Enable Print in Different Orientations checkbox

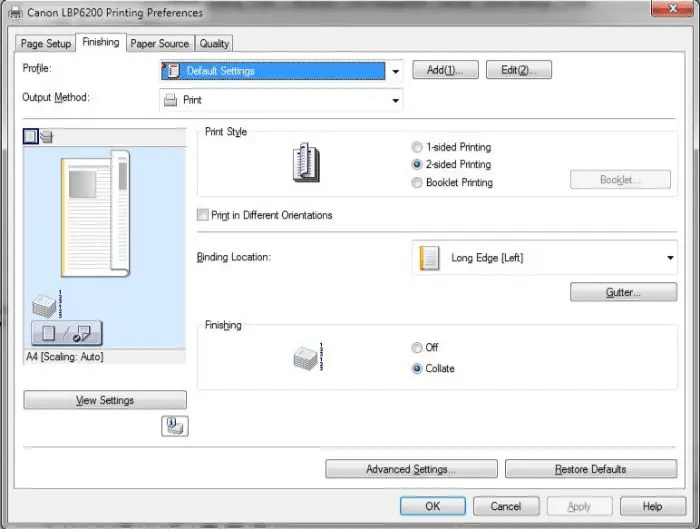[x=204, y=215]
